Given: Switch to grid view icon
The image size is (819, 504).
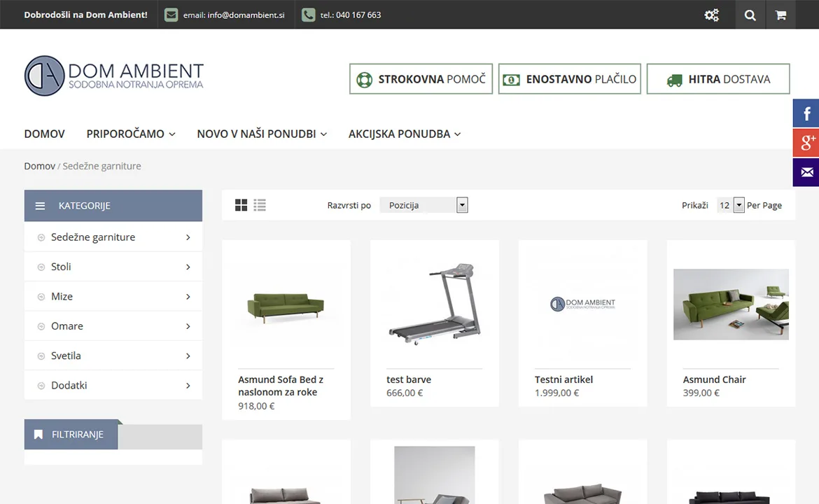Looking at the screenshot, I should [x=241, y=205].
